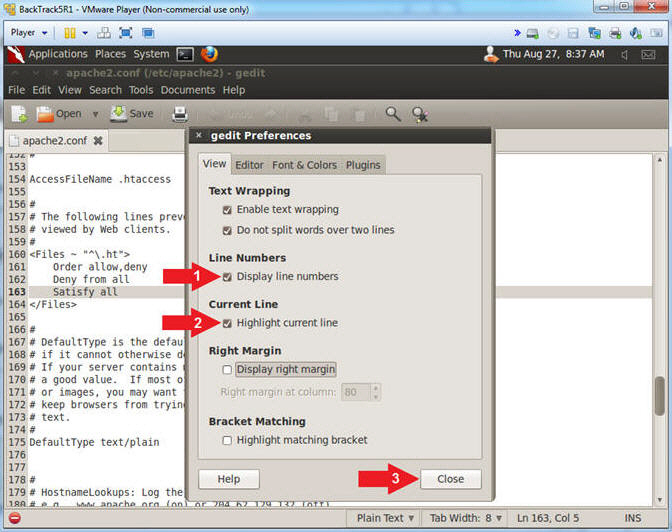This screenshot has width=672, height=532.
Task: Create a new document in gedit toolbar
Action: coord(18,114)
